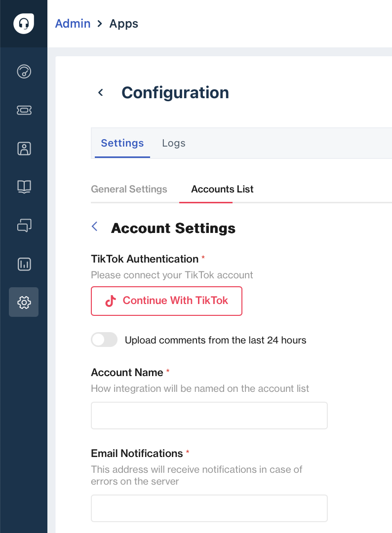Click the TikTok Authentication label

(145, 259)
